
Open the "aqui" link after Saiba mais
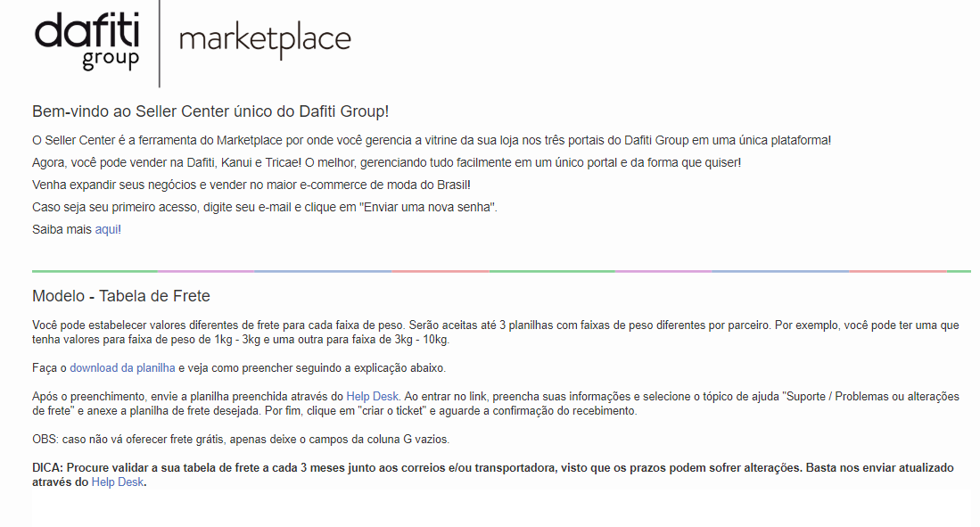coord(106,229)
